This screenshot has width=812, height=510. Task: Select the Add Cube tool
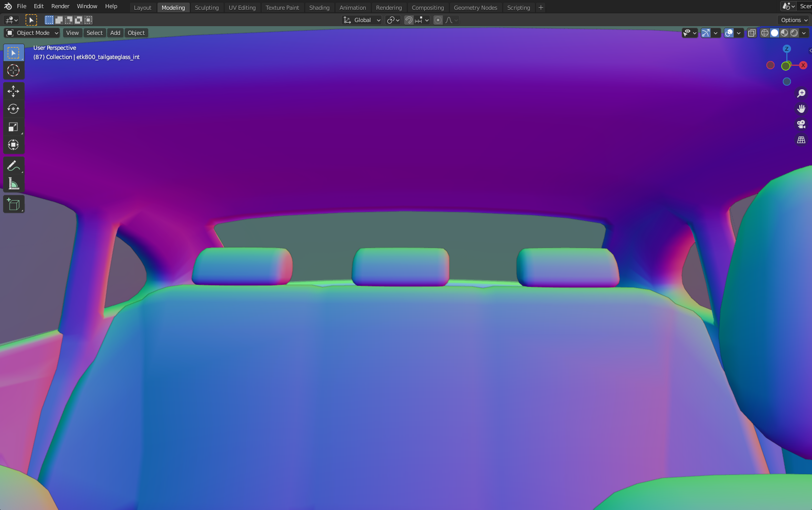(14, 204)
